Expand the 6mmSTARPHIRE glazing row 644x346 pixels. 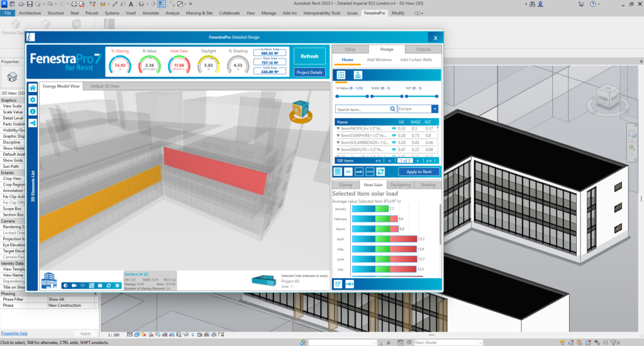[338, 136]
